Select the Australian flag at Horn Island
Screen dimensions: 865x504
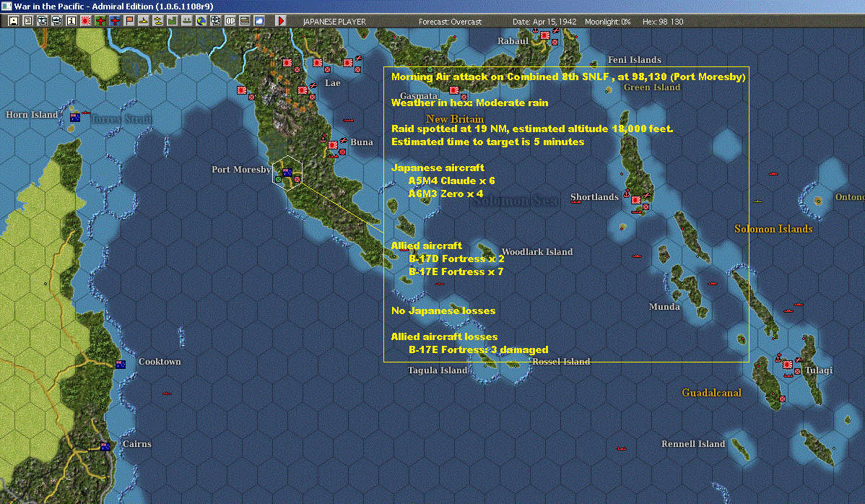coord(75,118)
